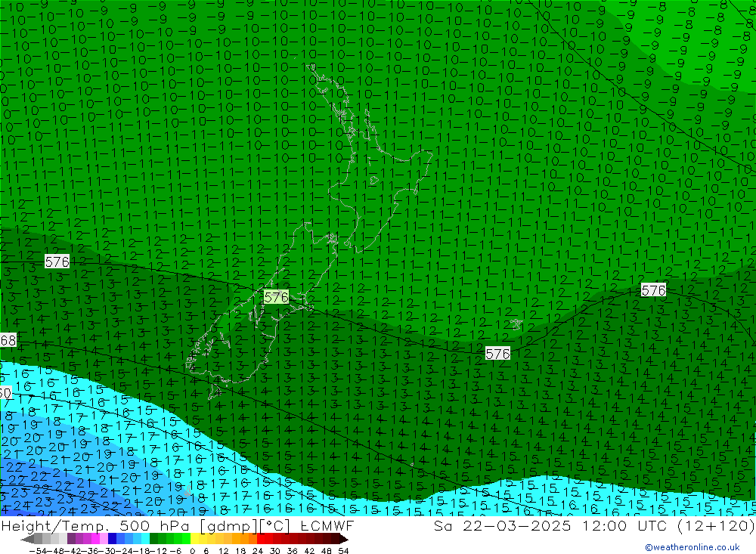
Task: Open the weatheronline.co.uk credit link
Action: coord(692,547)
